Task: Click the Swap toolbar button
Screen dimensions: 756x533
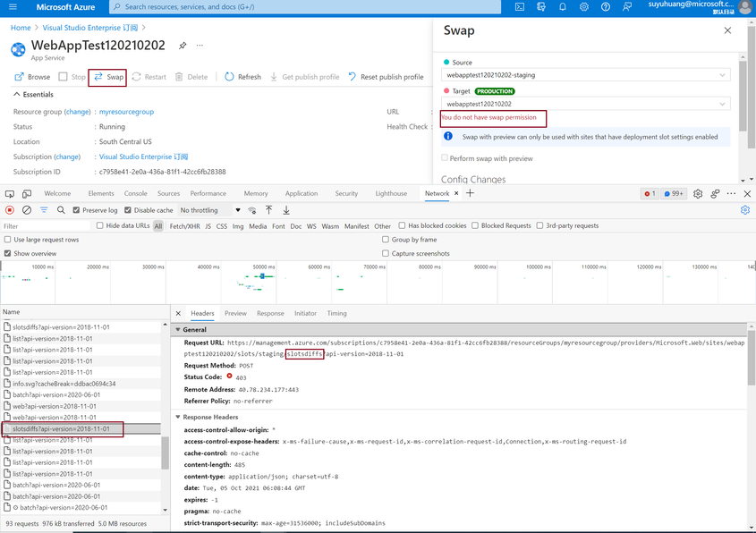Action: 109,77
